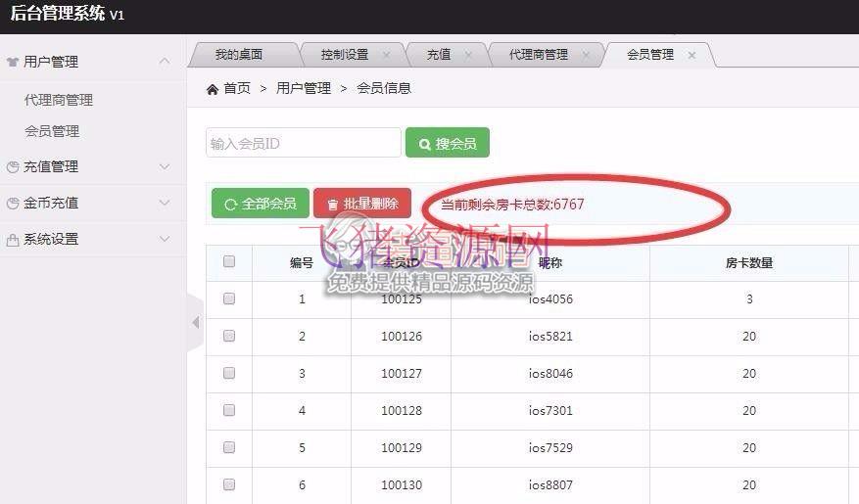
Task: Close the 充值 tab
Action: pos(468,55)
